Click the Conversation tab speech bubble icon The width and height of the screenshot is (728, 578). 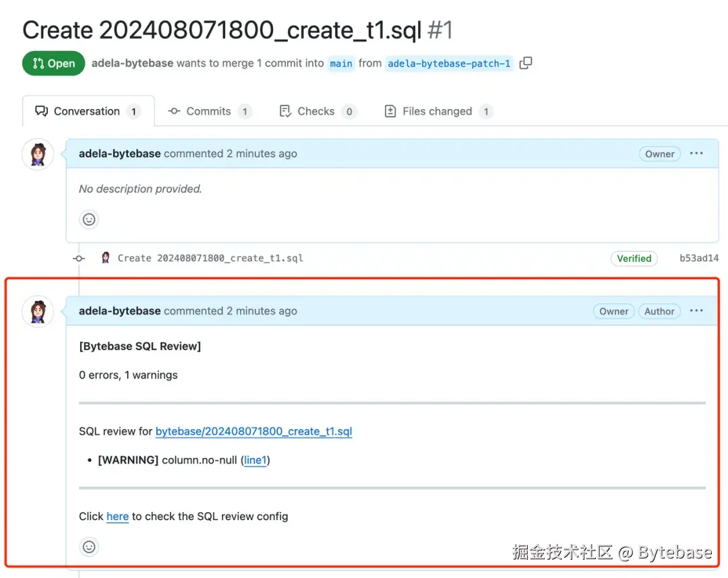[x=41, y=111]
